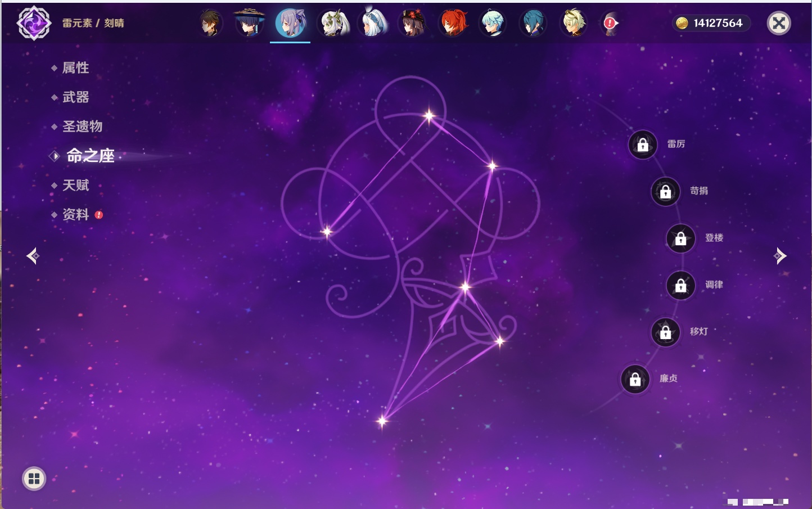Open the locked 廉贞 constellation node
The height and width of the screenshot is (509, 812).
tap(635, 379)
